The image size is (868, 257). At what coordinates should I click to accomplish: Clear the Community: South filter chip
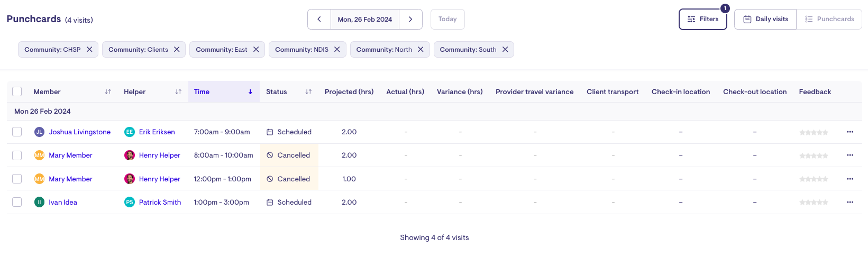(x=505, y=49)
